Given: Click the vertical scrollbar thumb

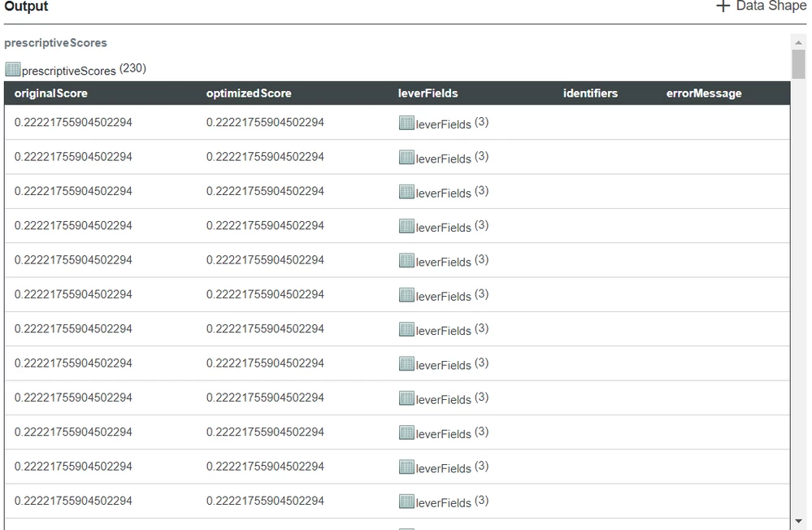Looking at the screenshot, I should point(798,64).
